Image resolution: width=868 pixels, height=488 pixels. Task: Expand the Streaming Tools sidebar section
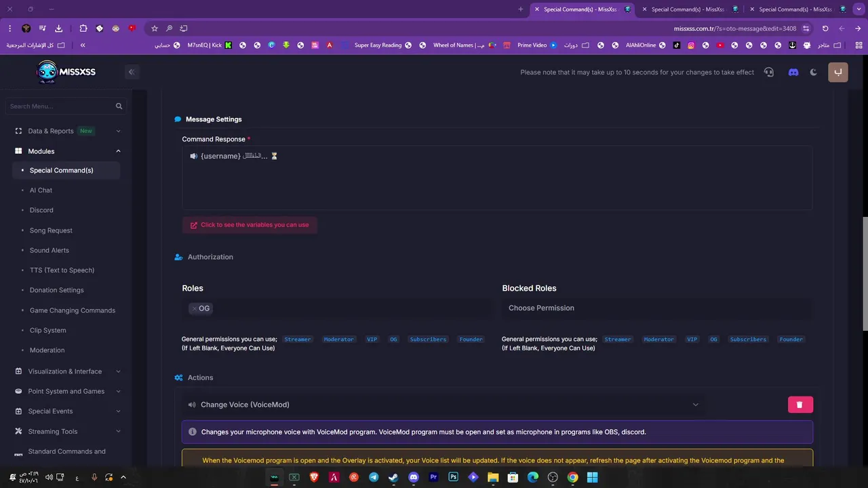click(x=67, y=431)
